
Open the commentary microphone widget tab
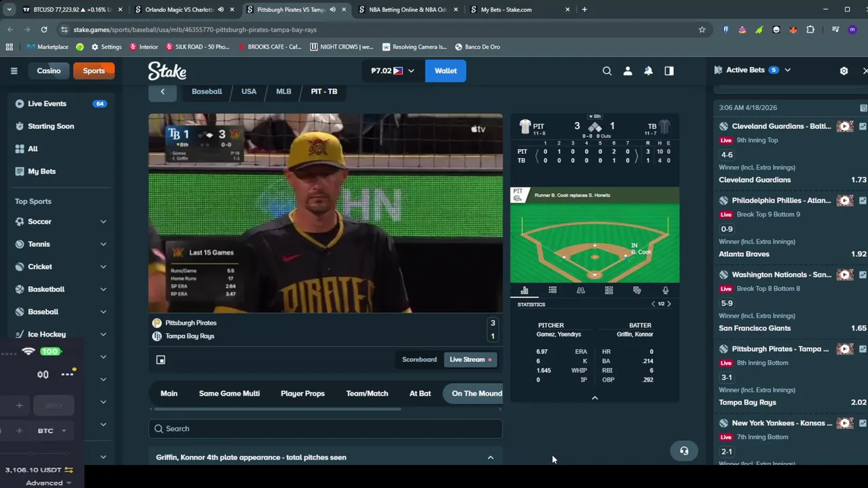[665, 290]
